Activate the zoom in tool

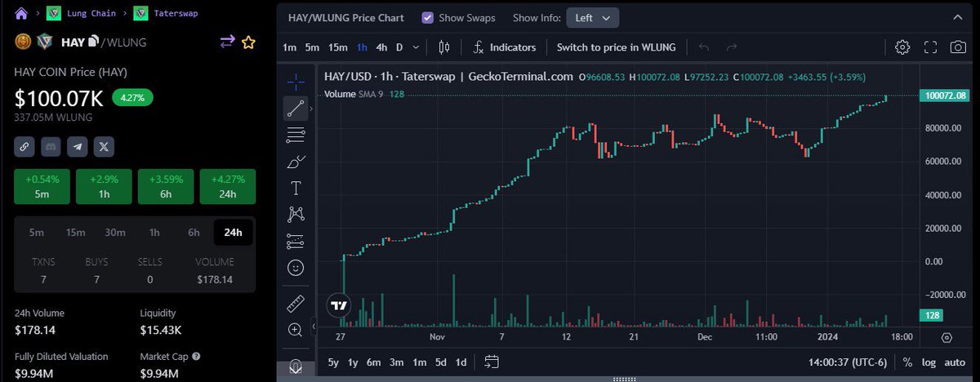(x=296, y=330)
